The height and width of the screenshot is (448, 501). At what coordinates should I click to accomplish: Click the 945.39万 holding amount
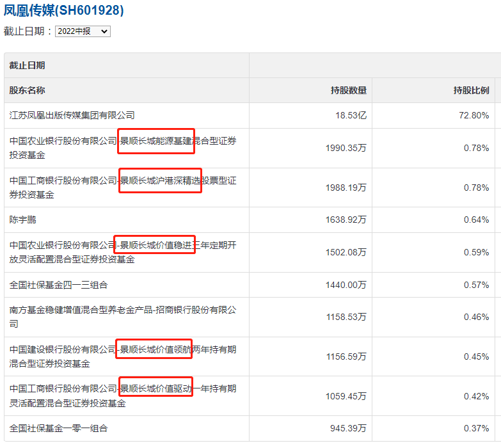(x=348, y=428)
